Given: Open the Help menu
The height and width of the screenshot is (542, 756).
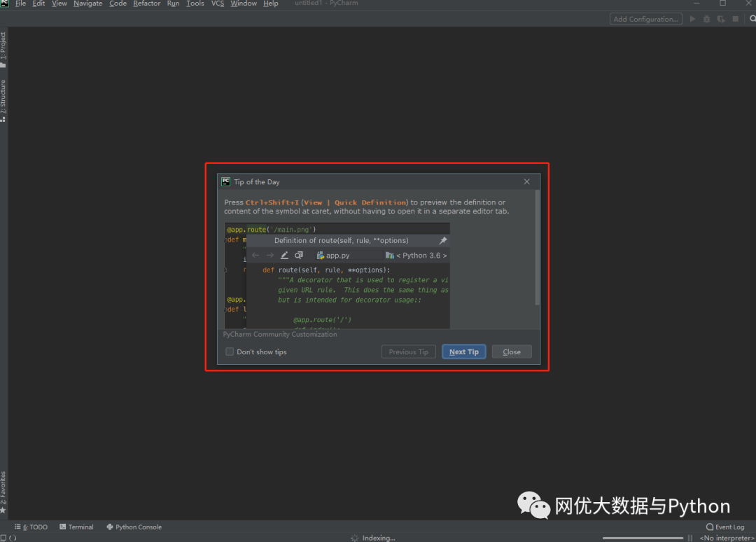Looking at the screenshot, I should click(x=270, y=4).
